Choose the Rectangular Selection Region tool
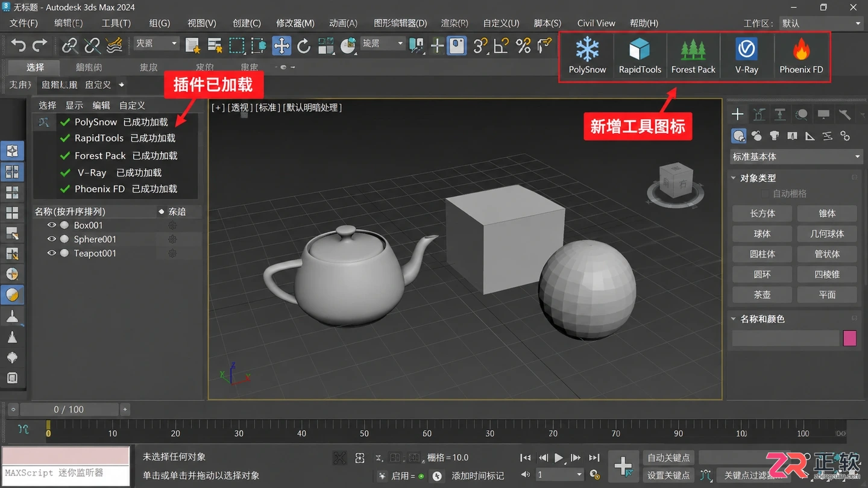This screenshot has height=488, width=868. 237,45
